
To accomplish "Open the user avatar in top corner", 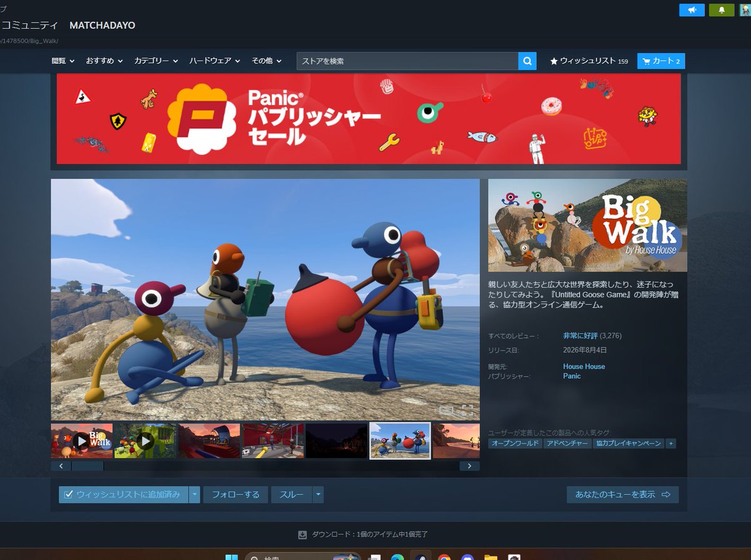I will pyautogui.click(x=745, y=10).
